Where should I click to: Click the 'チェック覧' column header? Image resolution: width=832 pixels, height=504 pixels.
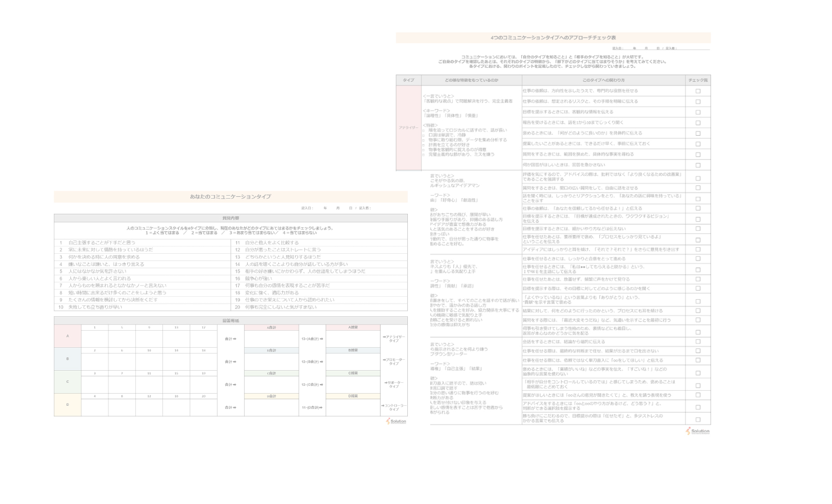pos(698,80)
